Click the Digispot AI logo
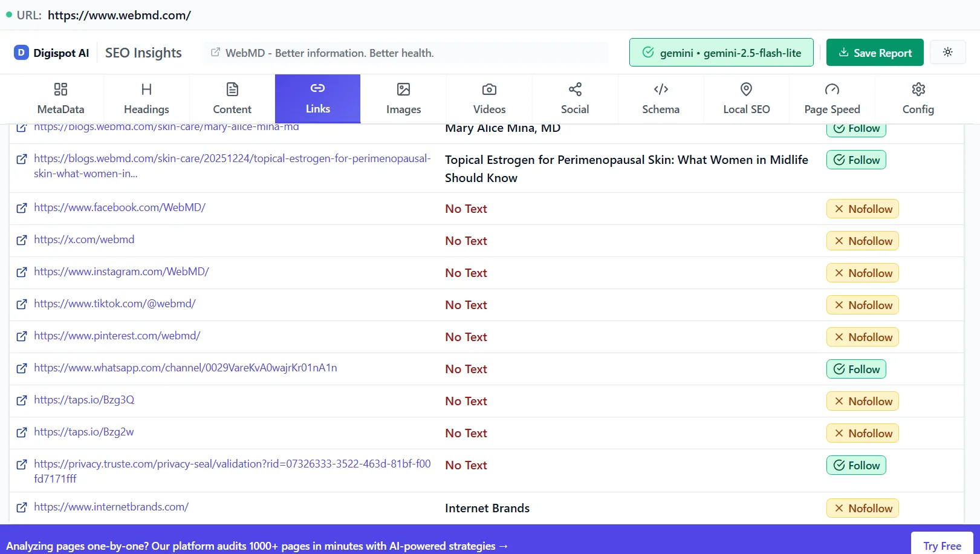Image resolution: width=980 pixels, height=554 pixels. click(51, 53)
